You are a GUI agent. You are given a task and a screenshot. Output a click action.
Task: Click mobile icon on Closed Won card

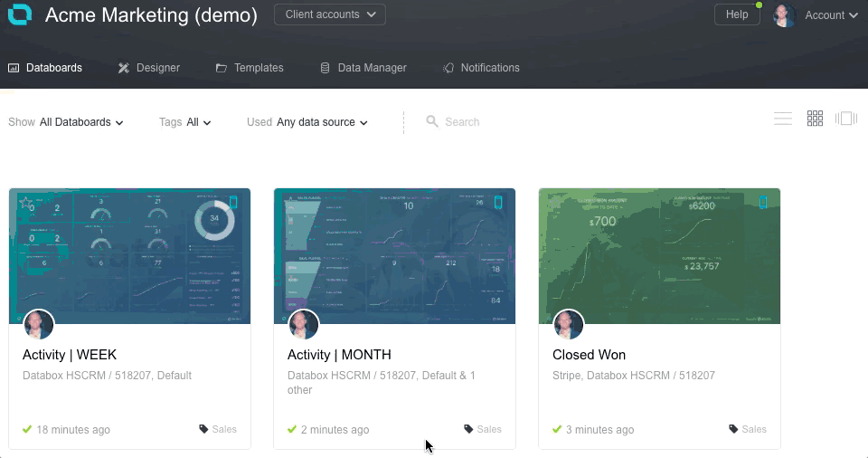click(762, 203)
